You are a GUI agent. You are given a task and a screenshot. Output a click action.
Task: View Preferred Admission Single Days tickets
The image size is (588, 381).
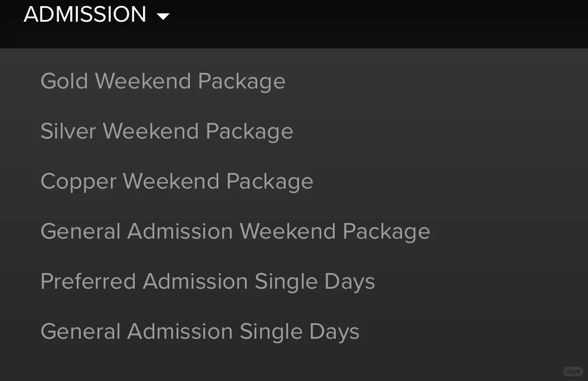click(207, 281)
